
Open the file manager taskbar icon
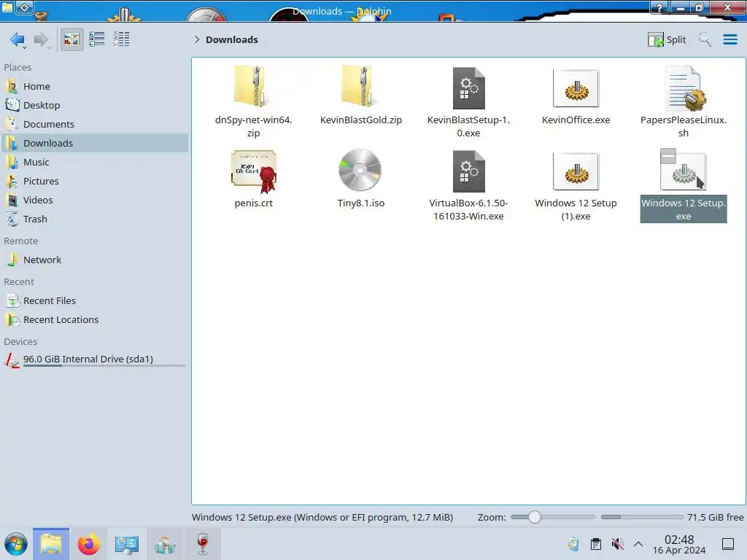click(x=51, y=544)
